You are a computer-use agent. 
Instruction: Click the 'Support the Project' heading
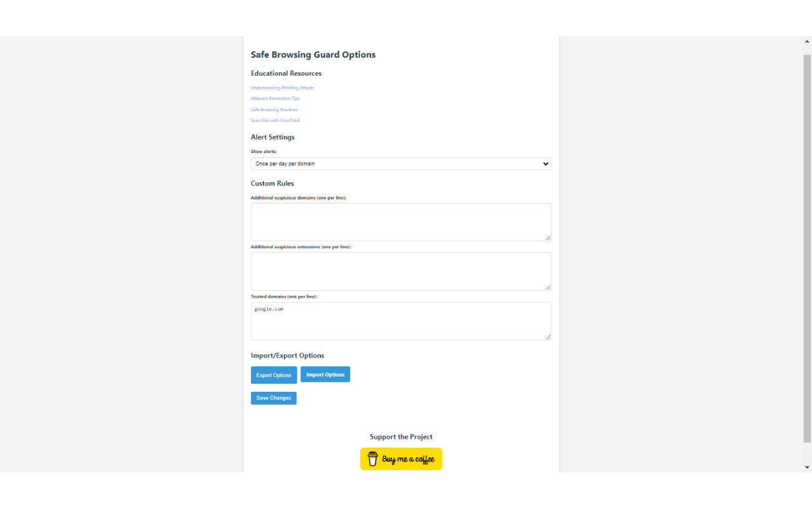point(401,436)
